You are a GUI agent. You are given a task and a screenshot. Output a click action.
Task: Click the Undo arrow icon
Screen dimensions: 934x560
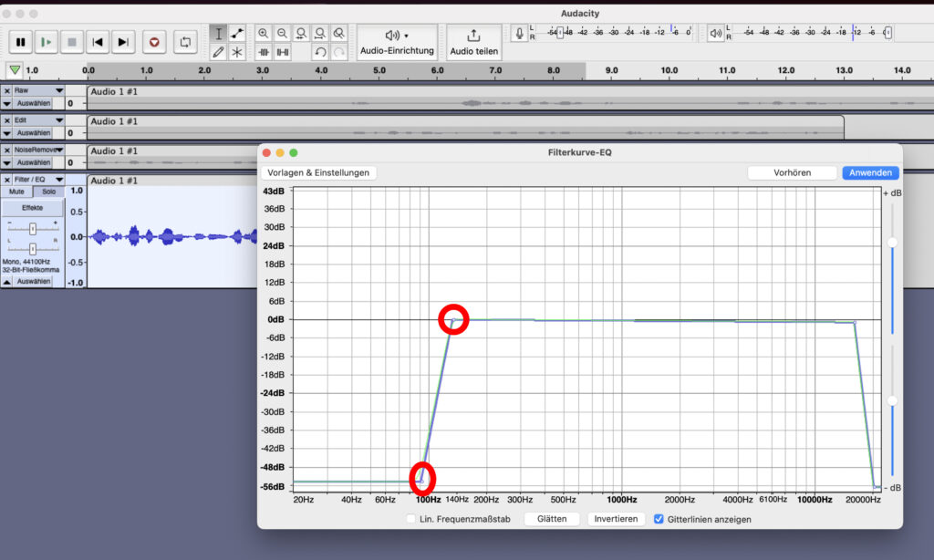(320, 52)
